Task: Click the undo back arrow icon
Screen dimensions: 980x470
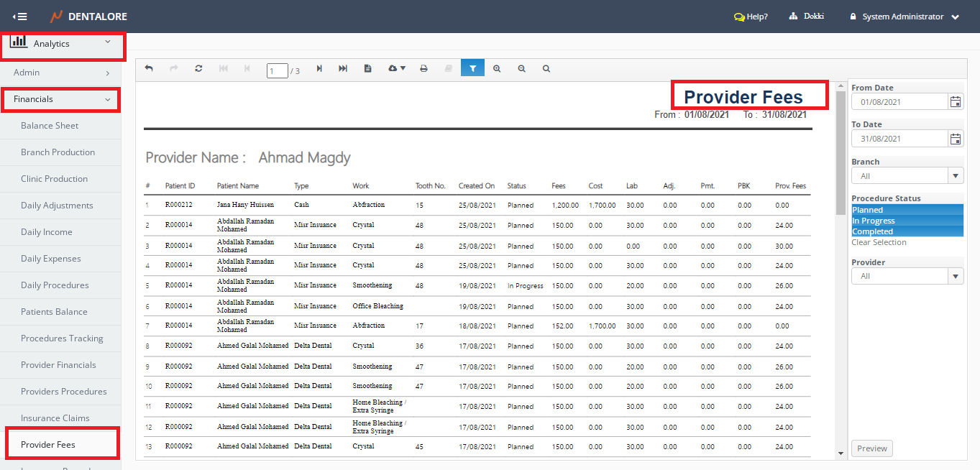Action: 149,69
